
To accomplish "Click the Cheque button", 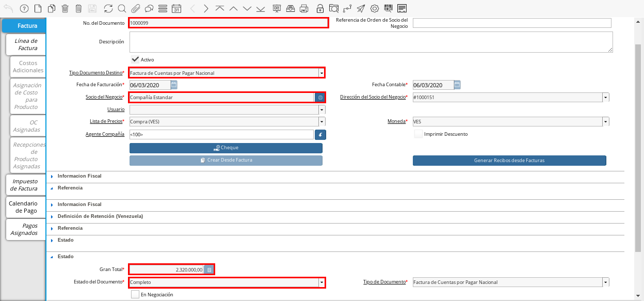I will pos(226,148).
